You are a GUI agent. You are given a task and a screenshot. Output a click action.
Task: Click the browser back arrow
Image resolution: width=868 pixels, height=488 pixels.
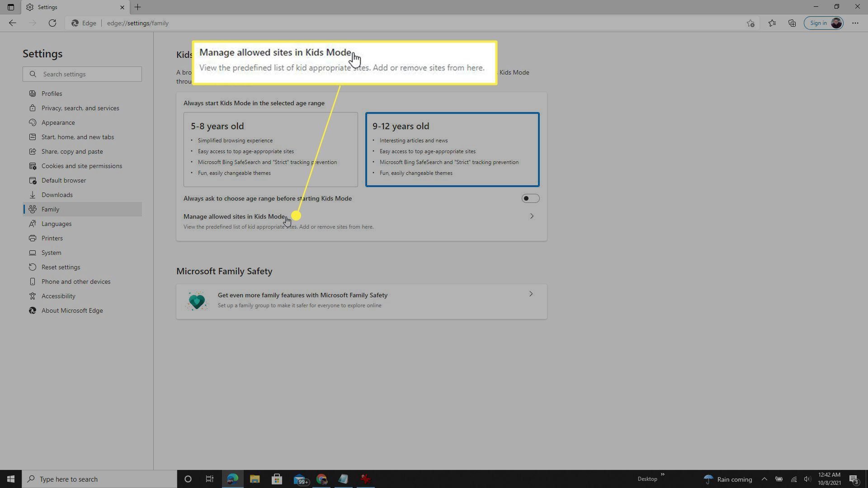click(x=12, y=23)
